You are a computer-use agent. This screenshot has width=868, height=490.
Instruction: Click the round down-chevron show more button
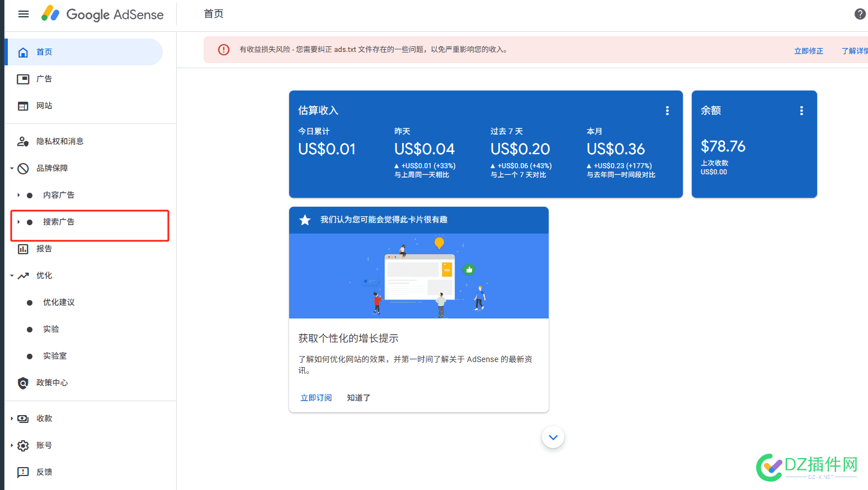(x=553, y=437)
